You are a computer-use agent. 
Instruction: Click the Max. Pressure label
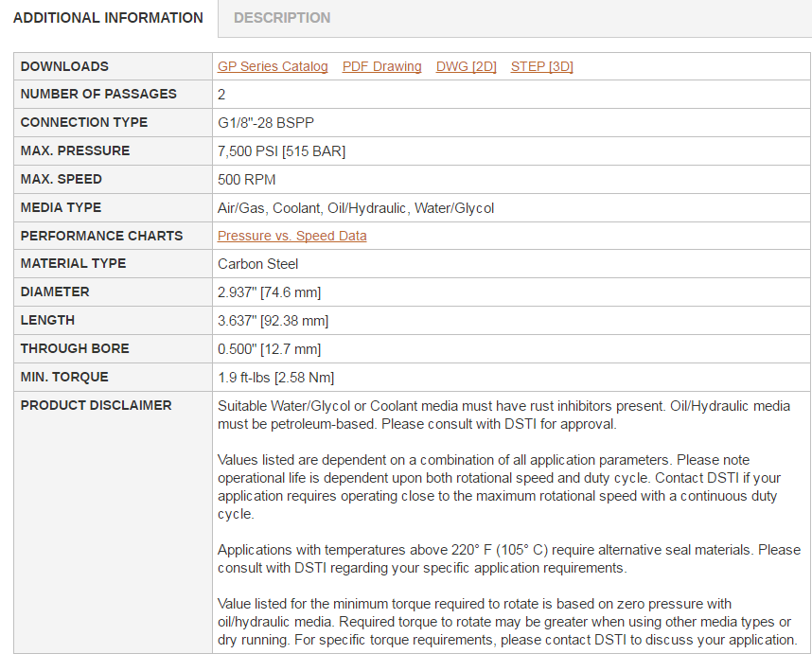[x=75, y=150]
